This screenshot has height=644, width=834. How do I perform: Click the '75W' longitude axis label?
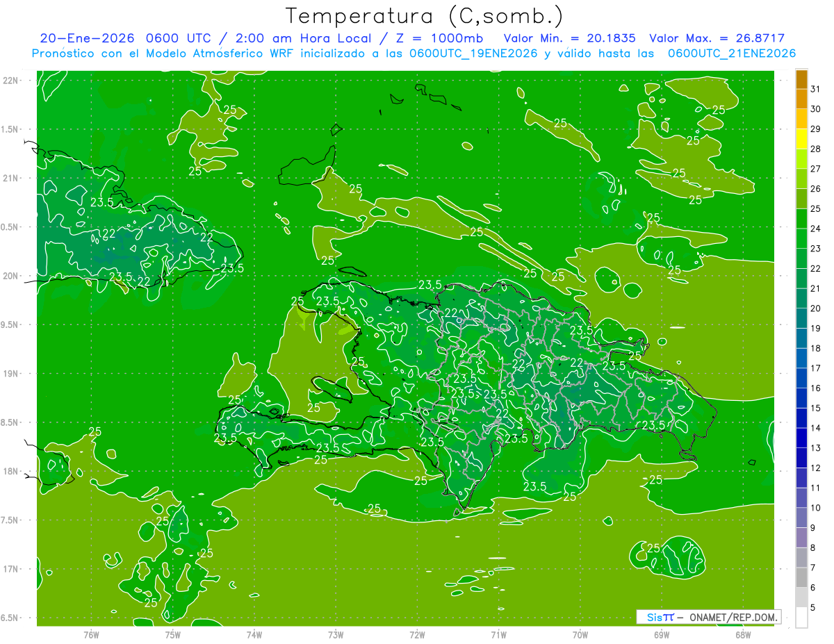coord(173,634)
